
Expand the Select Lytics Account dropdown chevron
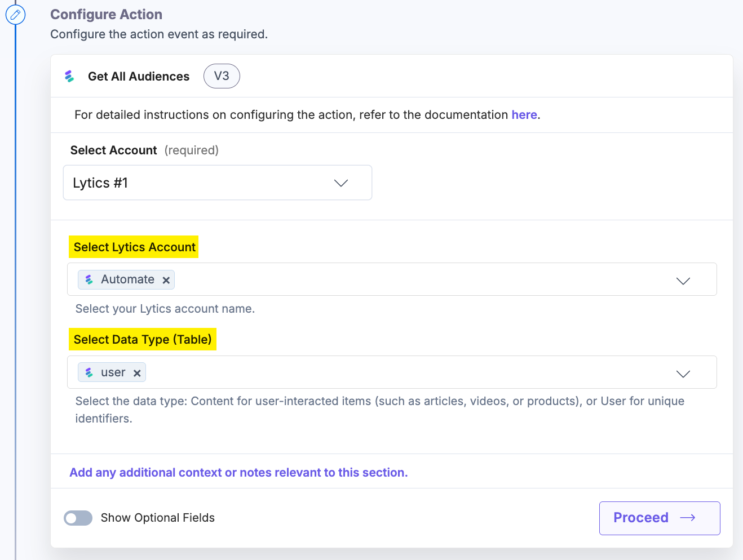click(x=683, y=281)
